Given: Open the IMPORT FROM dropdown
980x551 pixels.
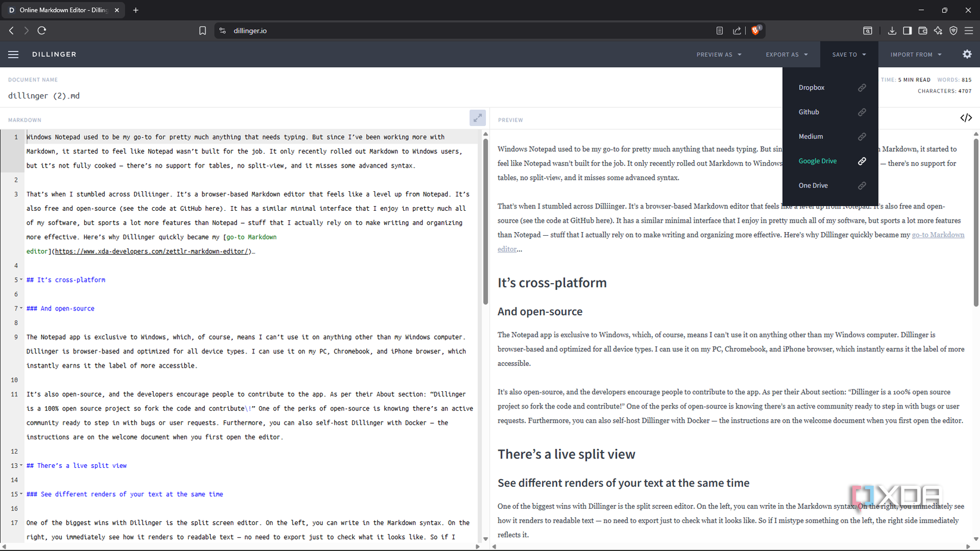Looking at the screenshot, I should click(915, 54).
